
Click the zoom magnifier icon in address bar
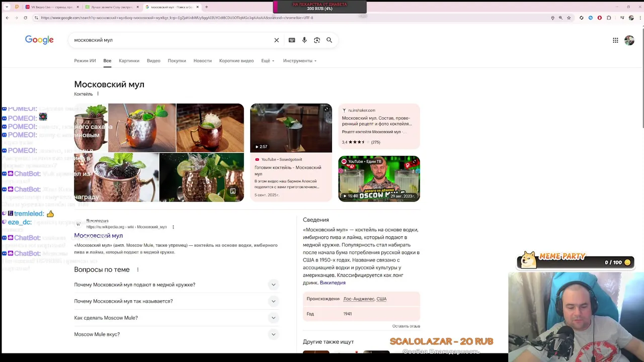(560, 18)
